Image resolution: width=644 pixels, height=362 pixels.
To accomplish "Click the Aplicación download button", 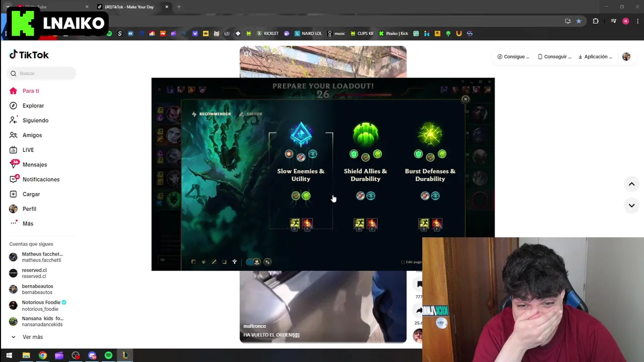I will tap(595, 57).
